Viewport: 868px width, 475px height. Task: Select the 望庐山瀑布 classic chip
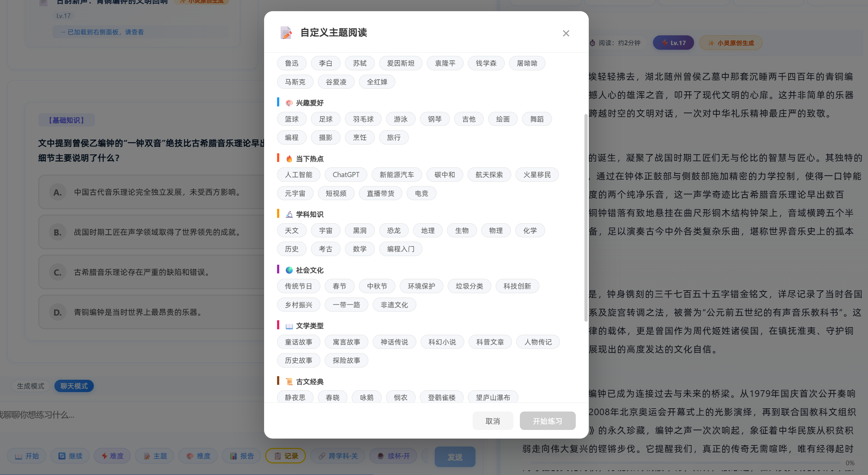[493, 397]
